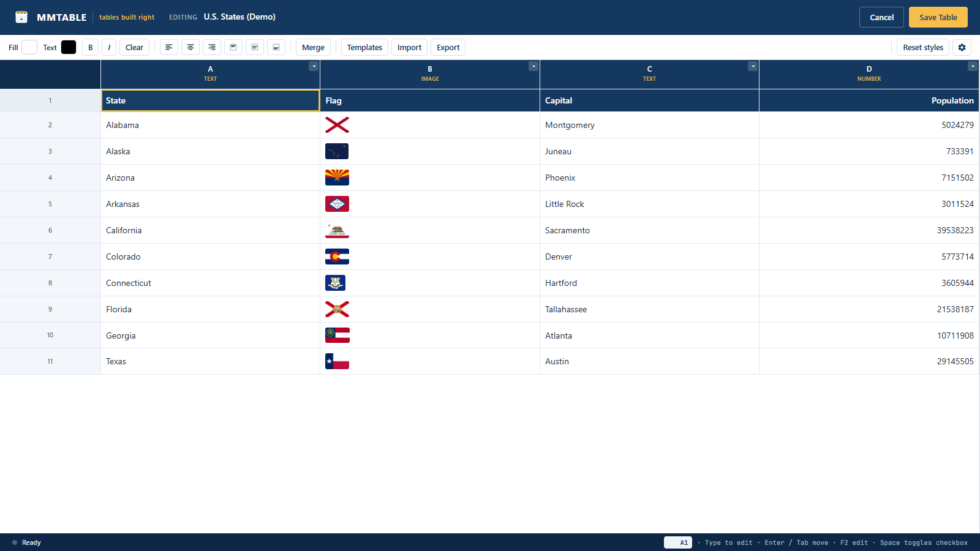Open column A options dropdown
The height and width of the screenshot is (551, 980).
[x=314, y=66]
